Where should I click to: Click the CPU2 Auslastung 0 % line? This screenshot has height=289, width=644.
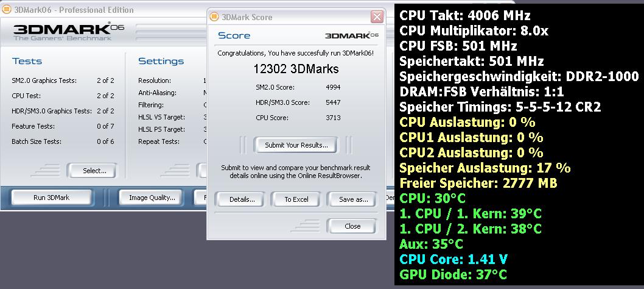pos(471,153)
